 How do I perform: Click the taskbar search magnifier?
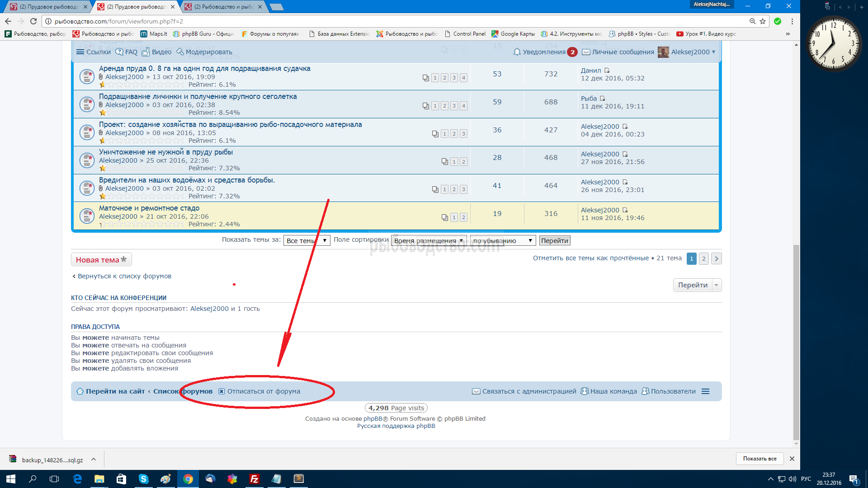click(33, 479)
